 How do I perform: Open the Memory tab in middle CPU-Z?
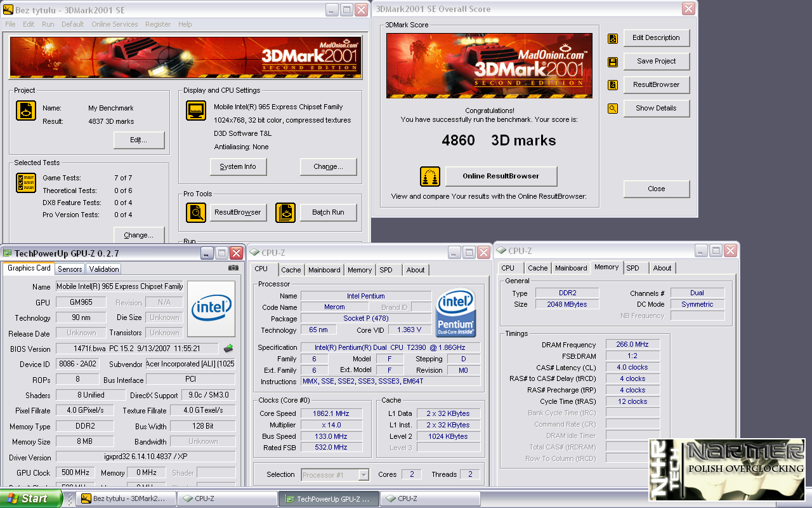click(x=360, y=270)
